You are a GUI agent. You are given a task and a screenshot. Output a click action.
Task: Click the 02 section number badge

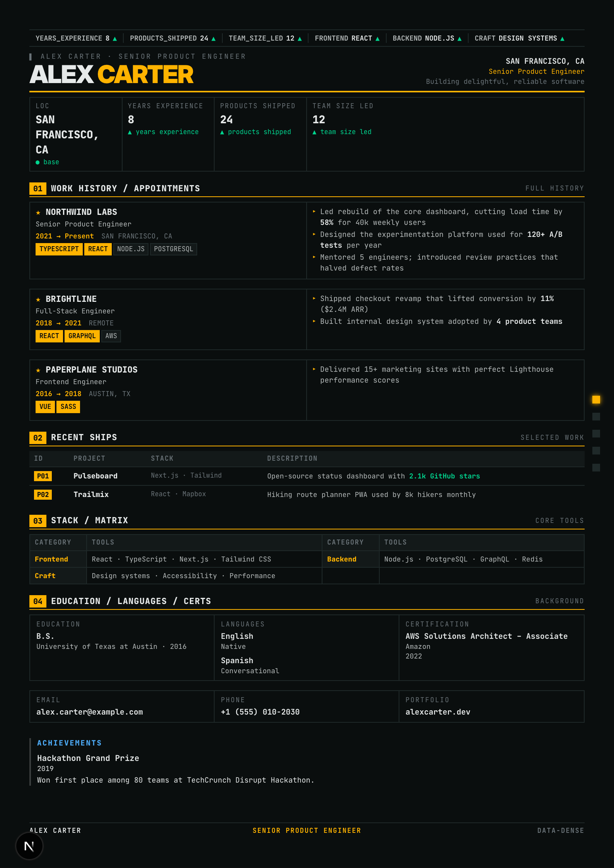38,438
